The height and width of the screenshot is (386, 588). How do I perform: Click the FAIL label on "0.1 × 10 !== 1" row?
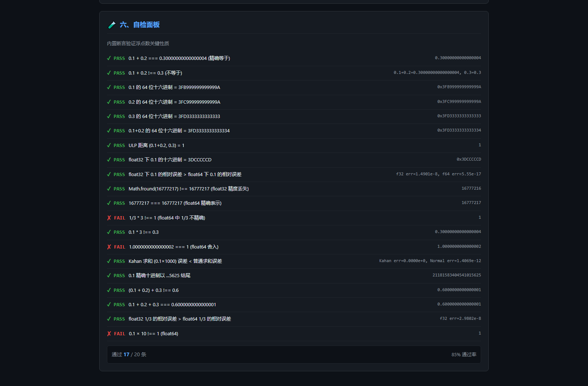(x=119, y=333)
